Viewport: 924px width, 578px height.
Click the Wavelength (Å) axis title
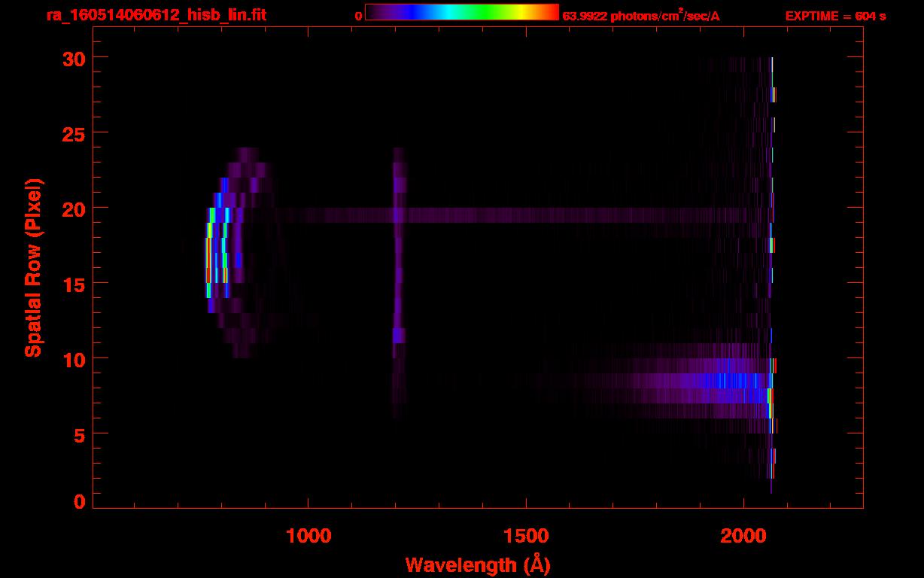point(478,564)
